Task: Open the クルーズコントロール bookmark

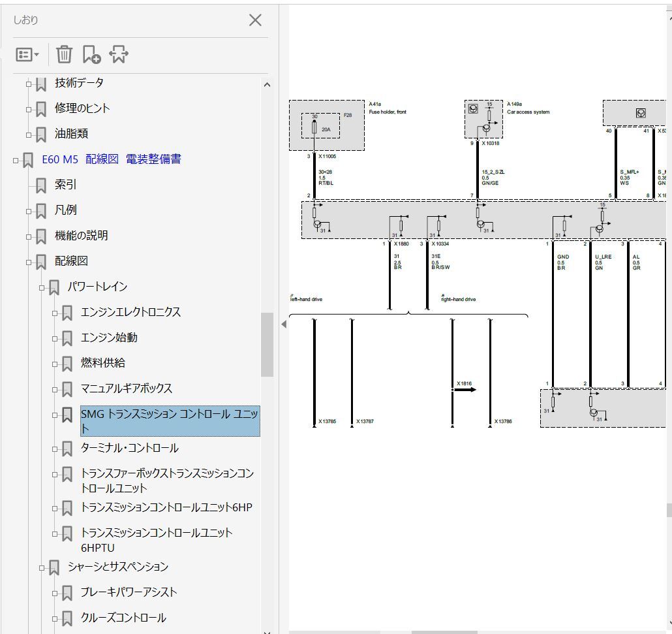Action: (x=123, y=618)
